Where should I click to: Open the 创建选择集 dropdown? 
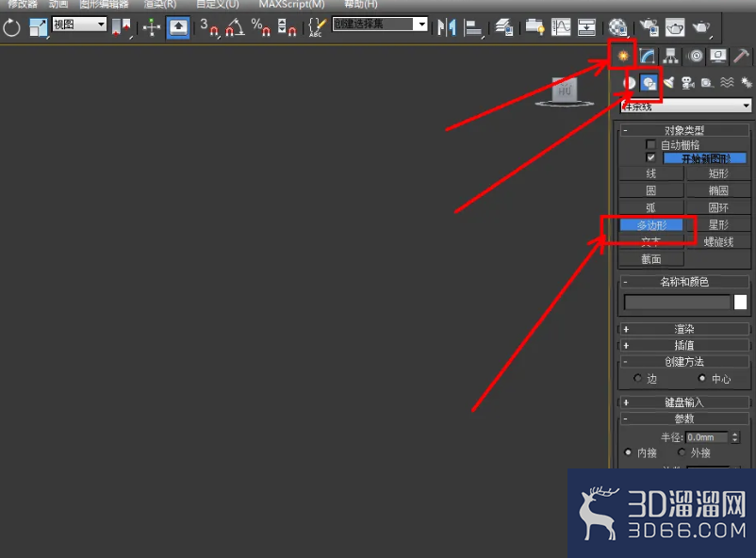tap(380, 25)
